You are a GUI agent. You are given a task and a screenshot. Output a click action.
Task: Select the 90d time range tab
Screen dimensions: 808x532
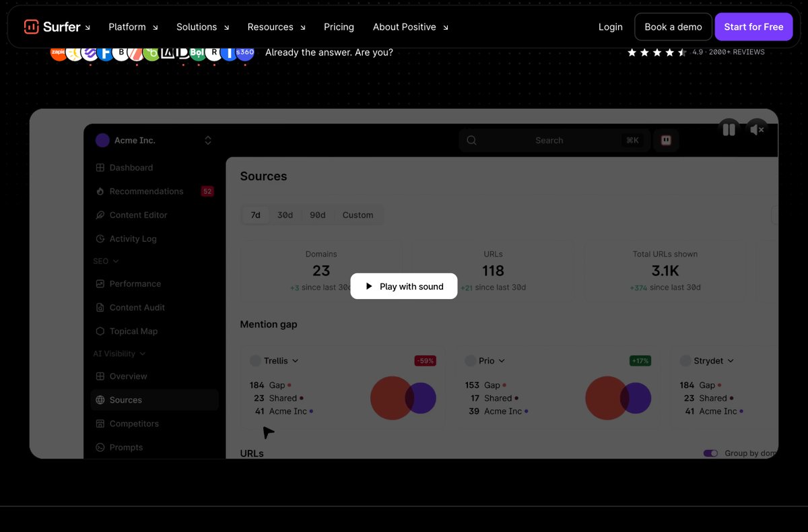click(x=318, y=215)
